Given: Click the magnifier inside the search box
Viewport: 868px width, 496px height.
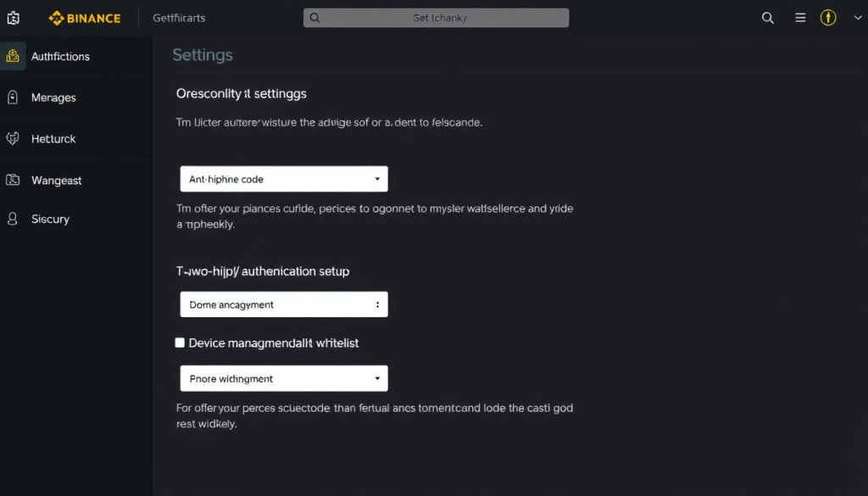Looking at the screenshot, I should click(x=314, y=18).
